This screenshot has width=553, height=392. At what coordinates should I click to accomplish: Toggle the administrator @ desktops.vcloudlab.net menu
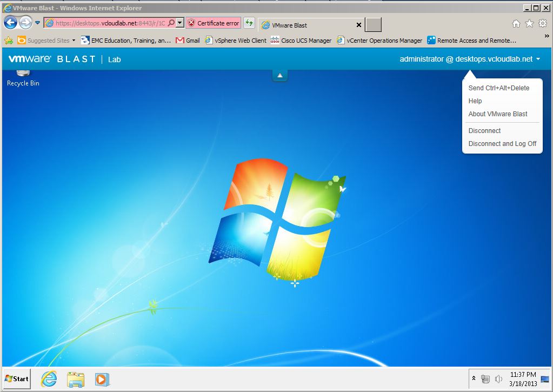coord(470,59)
